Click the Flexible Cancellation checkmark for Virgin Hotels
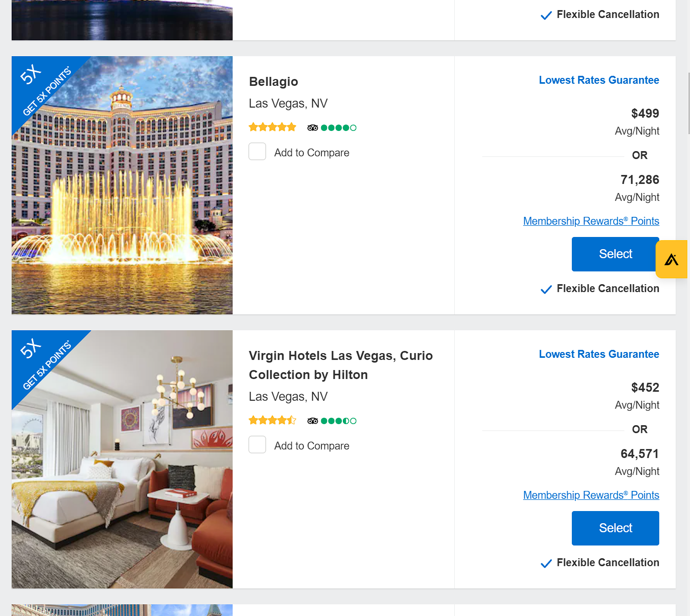690x616 pixels. tap(546, 563)
